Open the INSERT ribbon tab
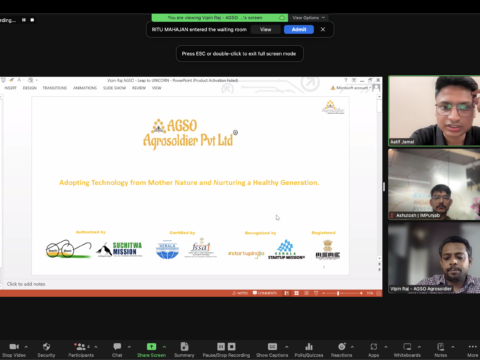Viewport: 480px width, 360px height. [x=10, y=88]
